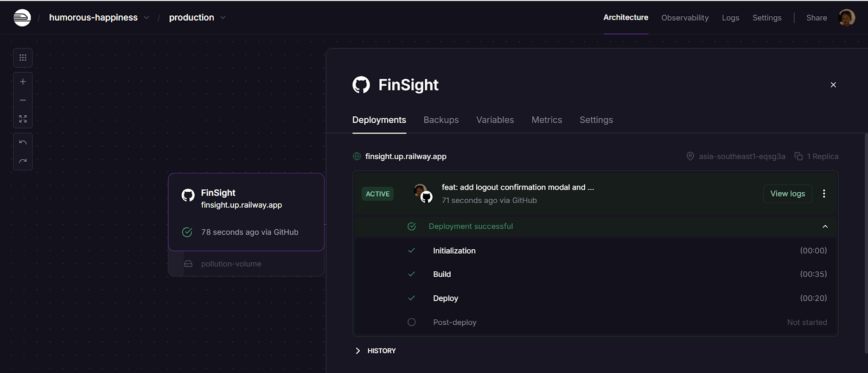The width and height of the screenshot is (868, 373).
Task: Click the Initialization step checkmark
Action: 412,251
